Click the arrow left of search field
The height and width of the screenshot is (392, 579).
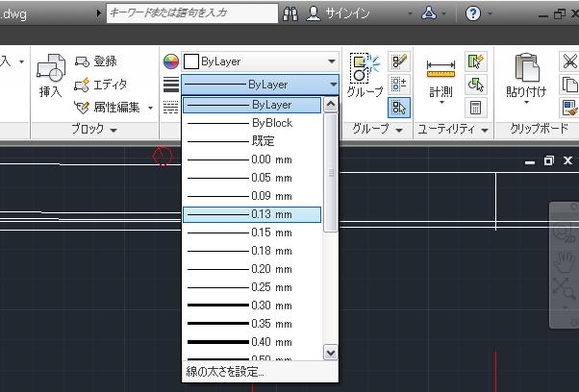pos(99,13)
